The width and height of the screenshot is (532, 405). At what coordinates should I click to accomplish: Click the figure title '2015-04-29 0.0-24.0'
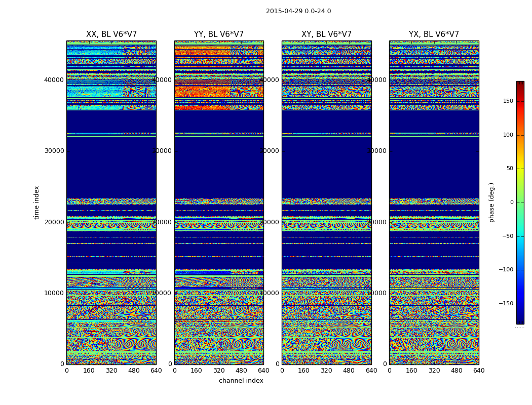click(298, 11)
